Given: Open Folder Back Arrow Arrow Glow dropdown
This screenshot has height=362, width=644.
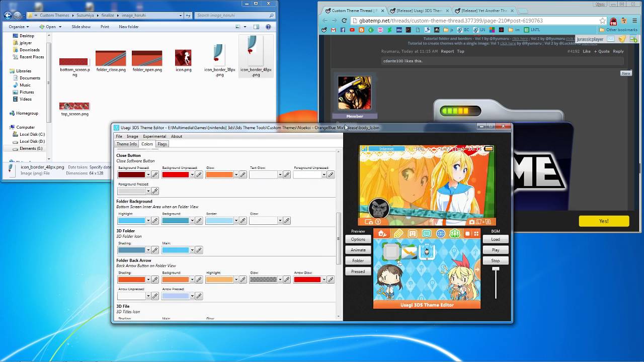Looking at the screenshot, I should click(x=324, y=280).
